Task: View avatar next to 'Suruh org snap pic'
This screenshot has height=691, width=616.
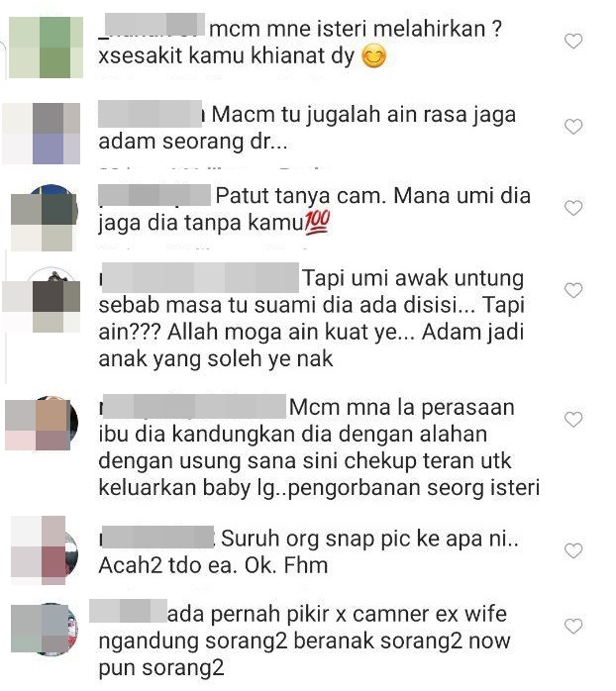Action: click(44, 550)
